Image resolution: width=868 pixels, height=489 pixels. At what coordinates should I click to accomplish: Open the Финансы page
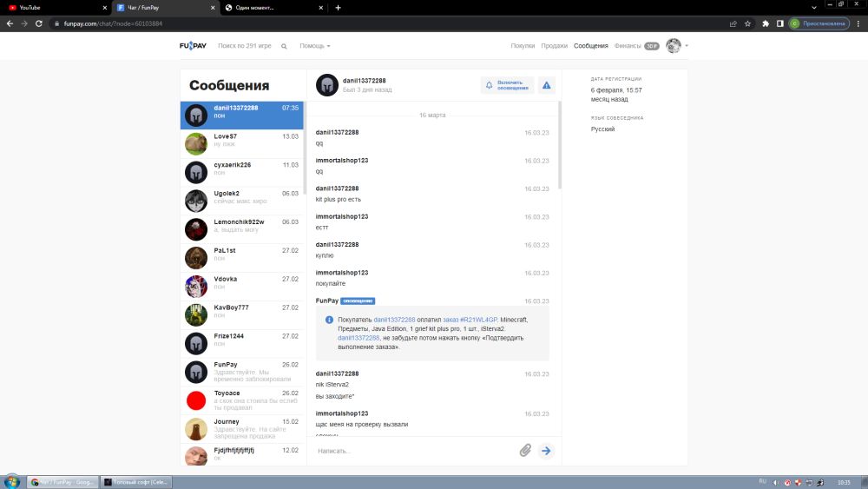628,46
